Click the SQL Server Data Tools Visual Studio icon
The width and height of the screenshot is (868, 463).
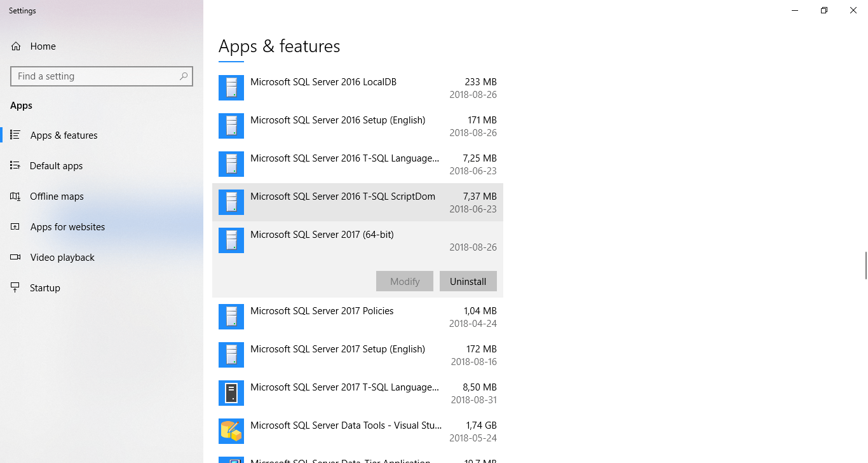pyautogui.click(x=231, y=431)
